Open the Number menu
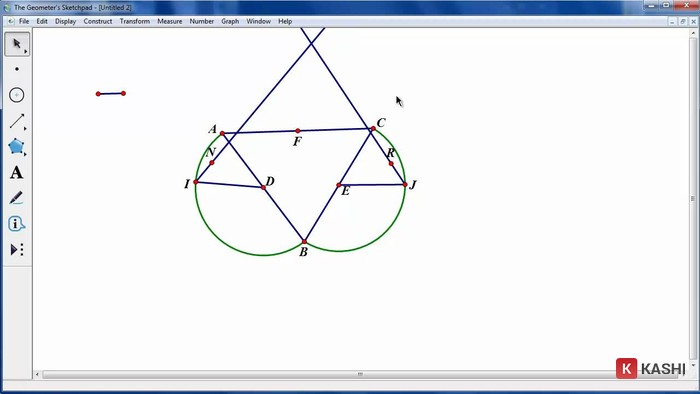 [202, 21]
